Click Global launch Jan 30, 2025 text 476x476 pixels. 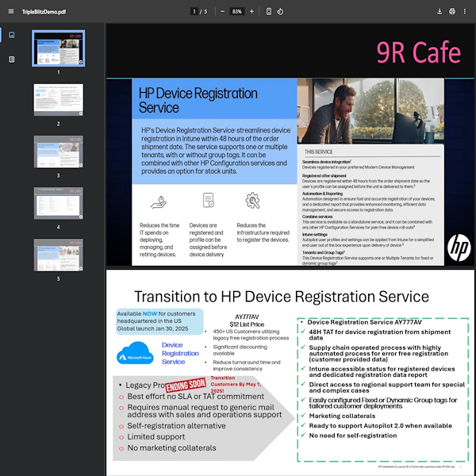click(x=152, y=328)
